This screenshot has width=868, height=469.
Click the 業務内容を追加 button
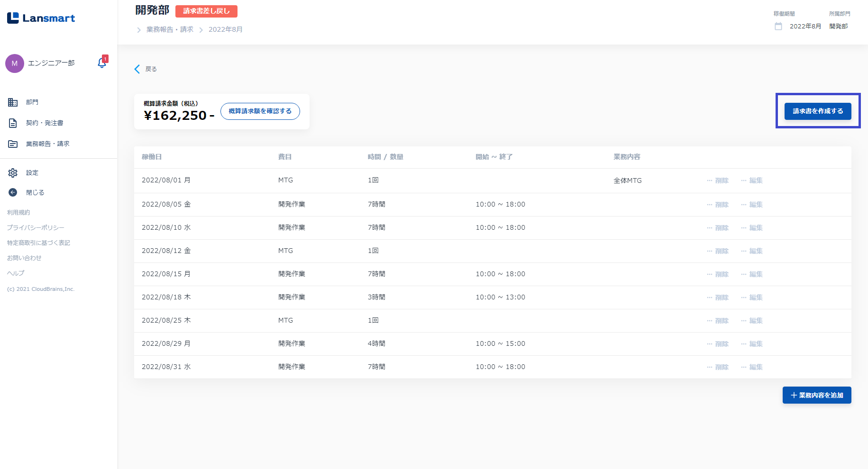(x=816, y=395)
